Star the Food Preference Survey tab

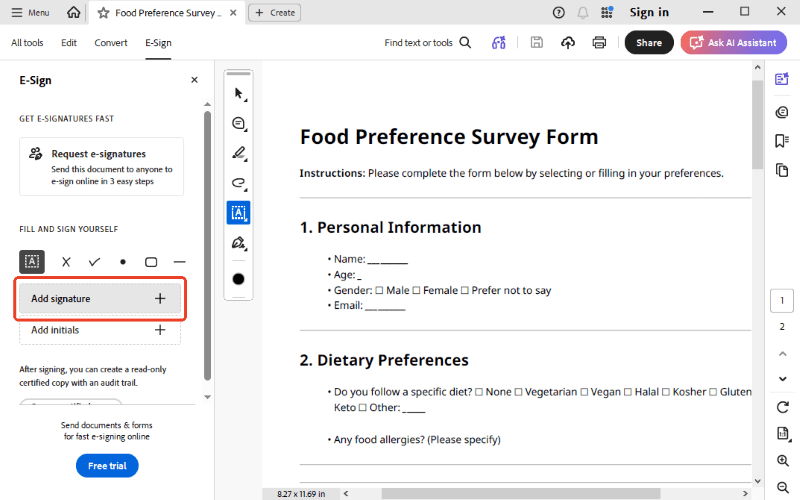pyautogui.click(x=104, y=13)
